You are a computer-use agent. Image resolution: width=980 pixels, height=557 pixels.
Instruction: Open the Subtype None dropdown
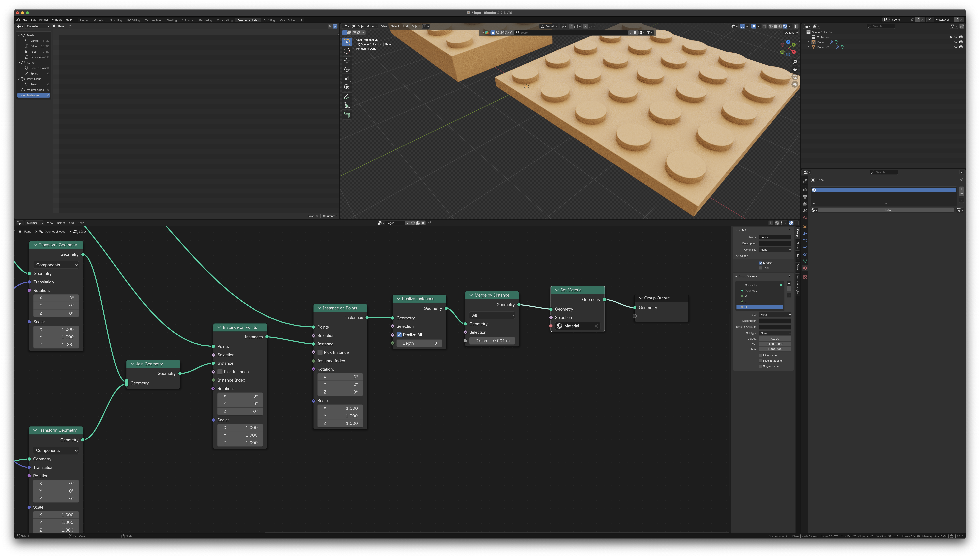pyautogui.click(x=775, y=333)
